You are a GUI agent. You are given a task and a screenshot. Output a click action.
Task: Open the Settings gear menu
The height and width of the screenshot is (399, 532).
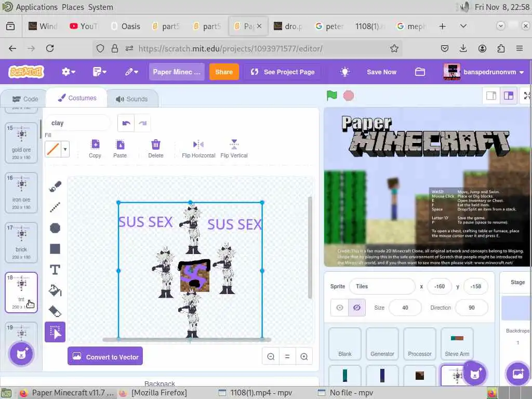69,72
